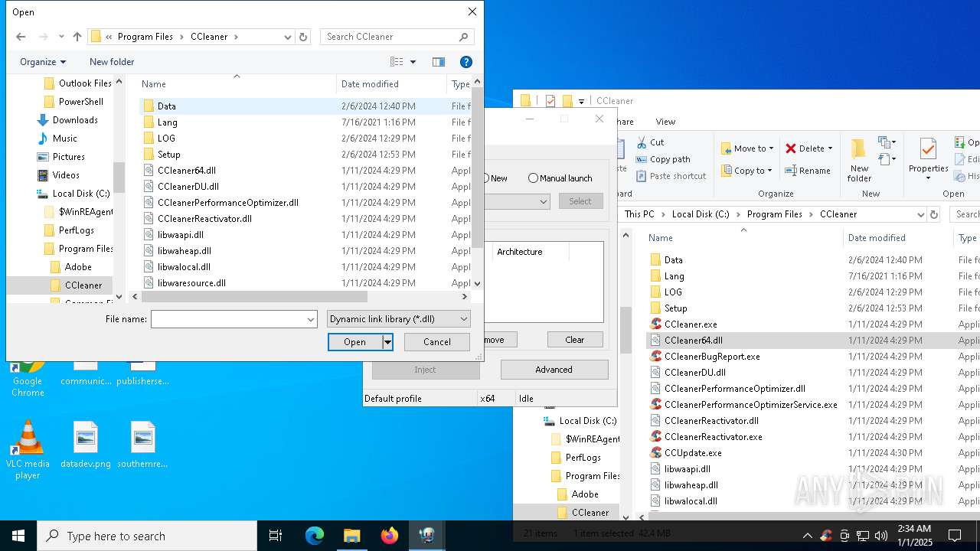Click Local Disk (C:) breadcrumb in Explorer
Image resolution: width=980 pixels, height=551 pixels.
pos(701,214)
